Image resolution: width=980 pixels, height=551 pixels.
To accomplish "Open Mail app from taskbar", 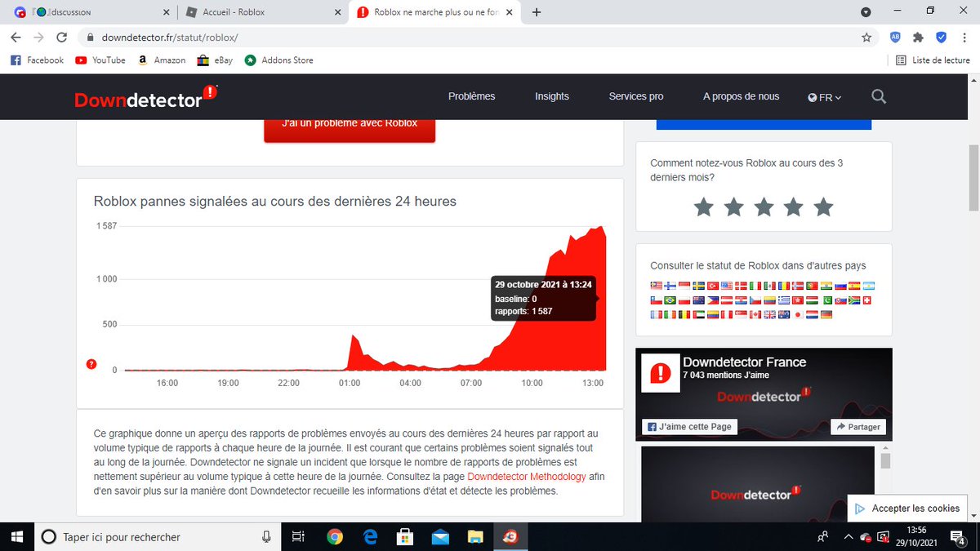I will point(440,536).
